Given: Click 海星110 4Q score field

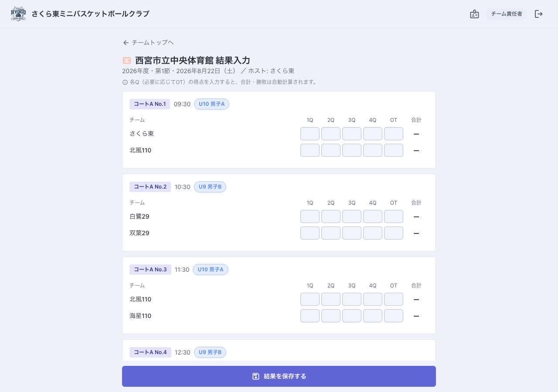Looking at the screenshot, I should [373, 316].
